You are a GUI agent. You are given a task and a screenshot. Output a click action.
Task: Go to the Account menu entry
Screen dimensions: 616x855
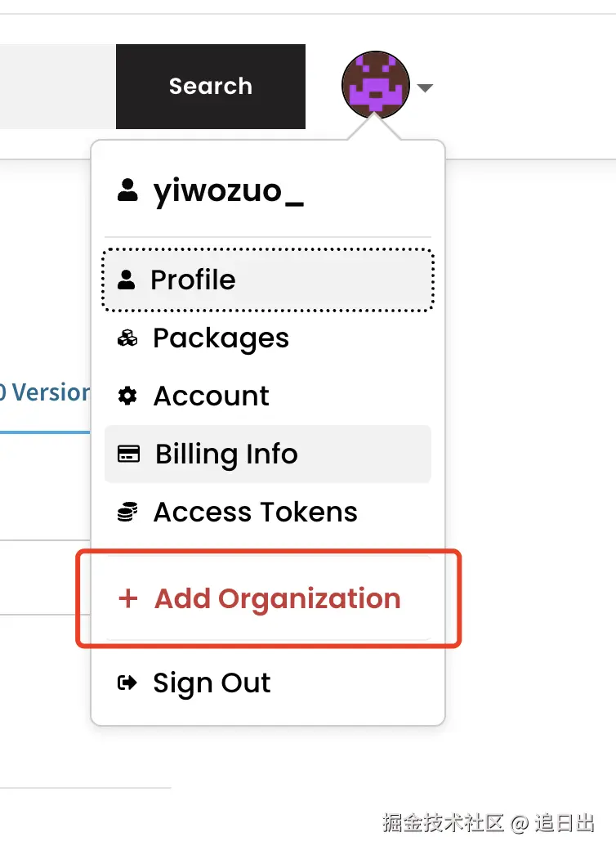[x=211, y=396]
